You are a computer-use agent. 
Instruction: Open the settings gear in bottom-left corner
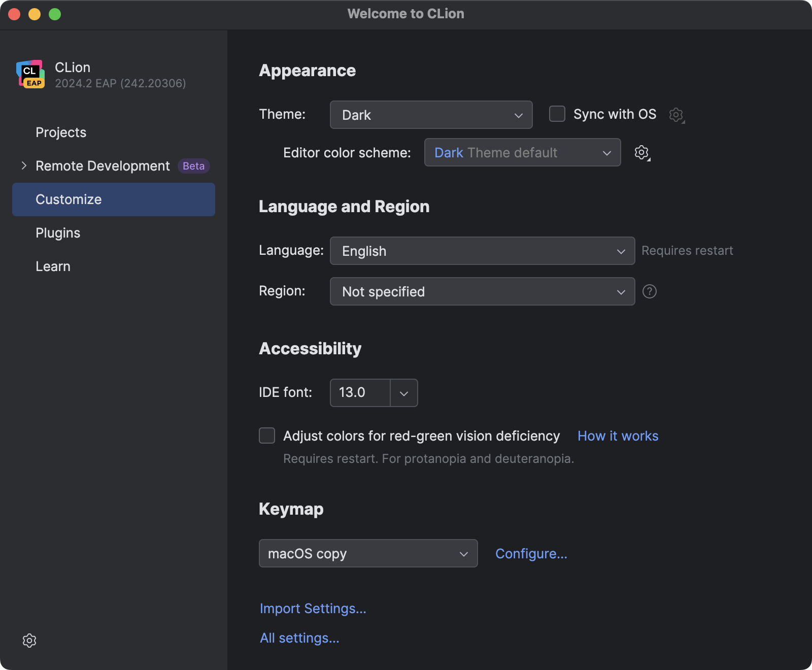pos(29,641)
